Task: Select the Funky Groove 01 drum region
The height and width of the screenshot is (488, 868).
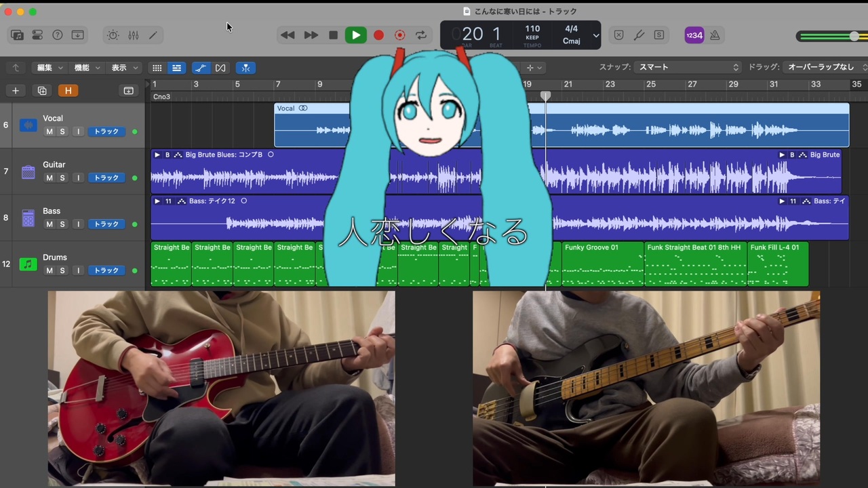Action: pos(603,264)
